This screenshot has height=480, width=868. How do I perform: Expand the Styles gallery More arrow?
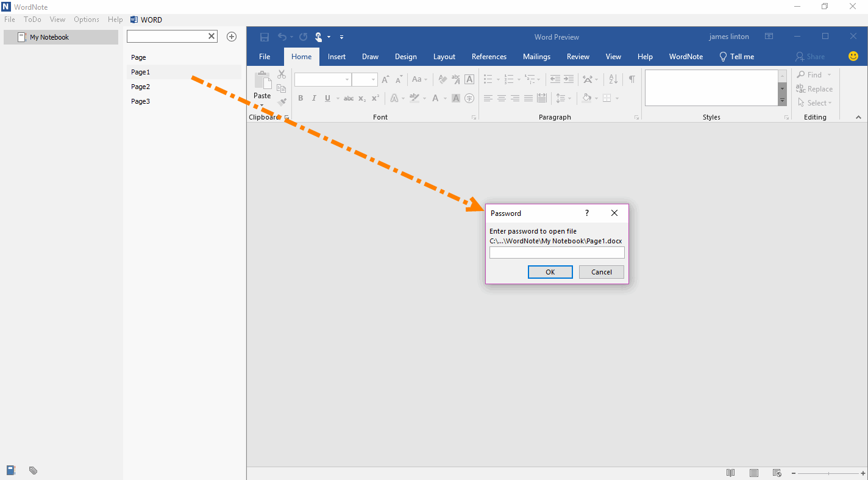click(x=782, y=101)
